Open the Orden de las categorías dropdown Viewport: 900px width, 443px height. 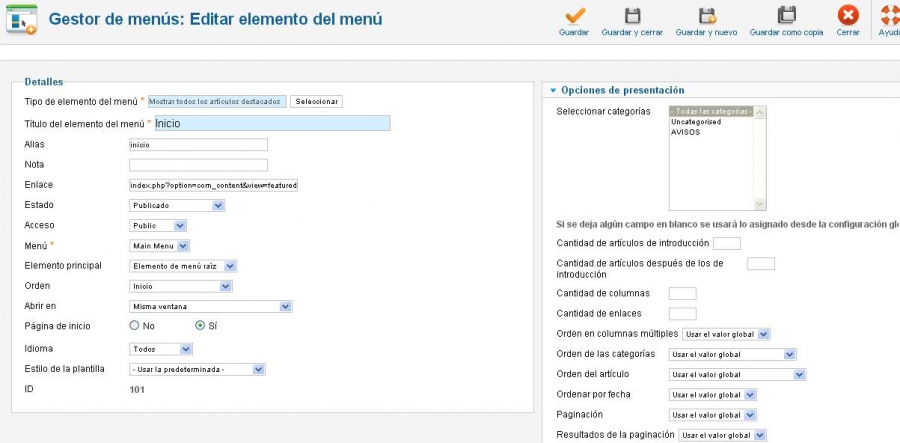point(732,355)
